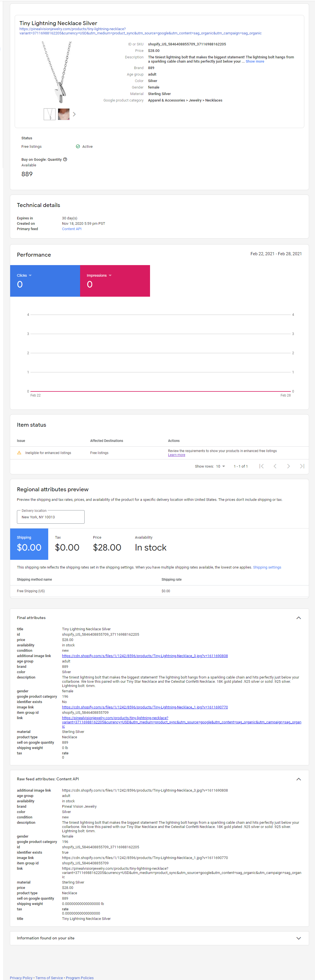Open the Show rows count dropdown
Viewport: 315px width, 980px height.
[221, 466]
